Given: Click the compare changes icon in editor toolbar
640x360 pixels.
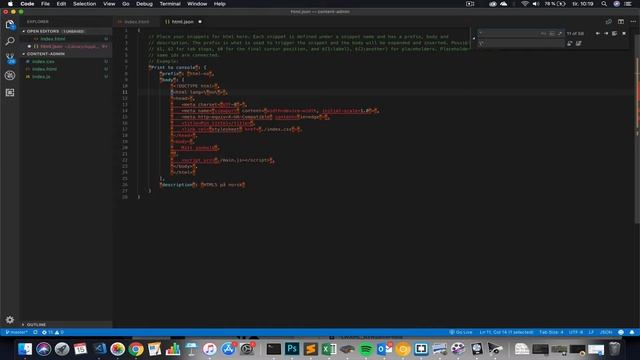Looking at the screenshot, I should point(609,22).
